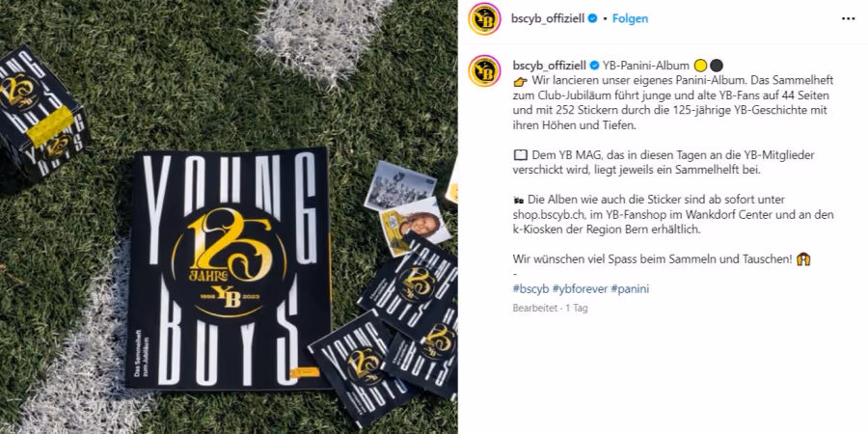Click the player sticker card in the photo
This screenshot has width=868, height=434.
coord(415,226)
